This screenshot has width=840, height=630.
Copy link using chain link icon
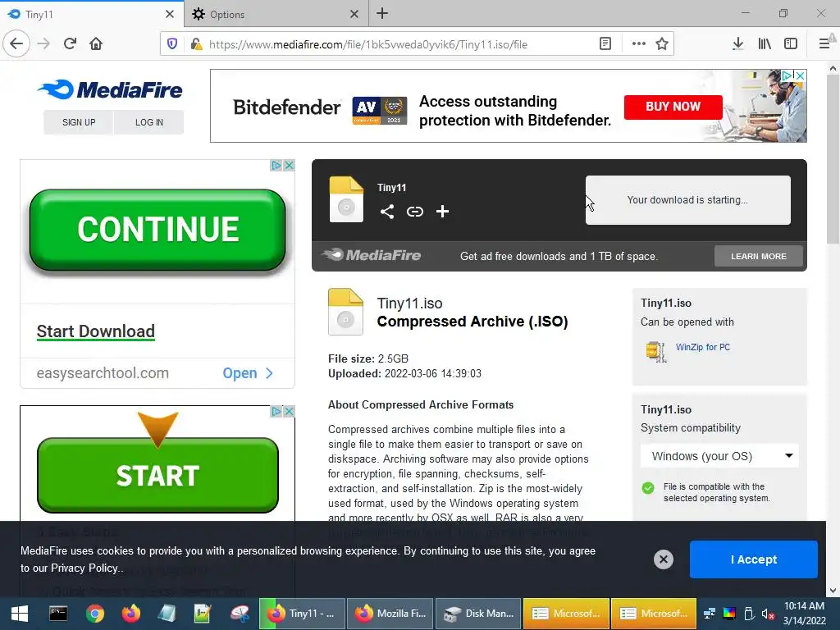tap(414, 212)
